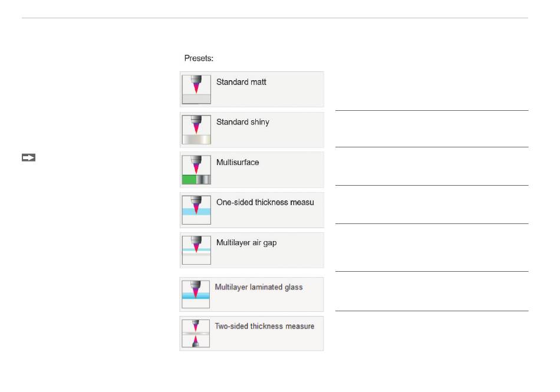Screen dimensions: 560x392
Task: Select the Standard matt preset icon
Action: pos(196,89)
